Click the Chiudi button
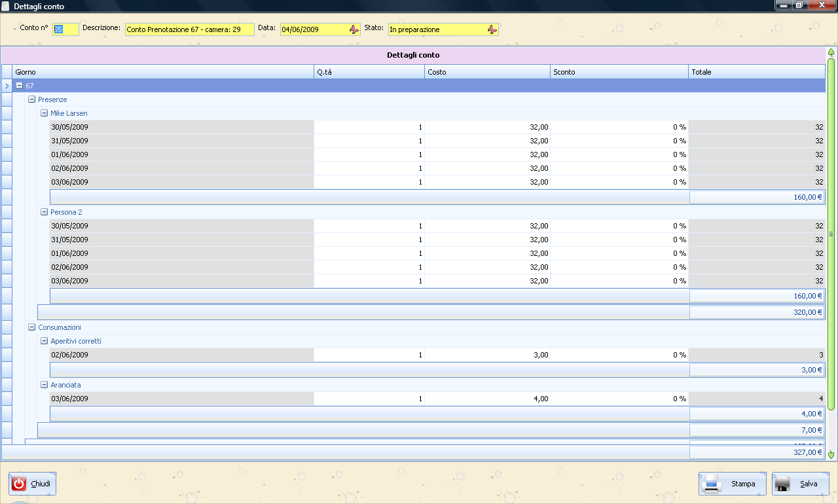The image size is (838, 504). 33,484
